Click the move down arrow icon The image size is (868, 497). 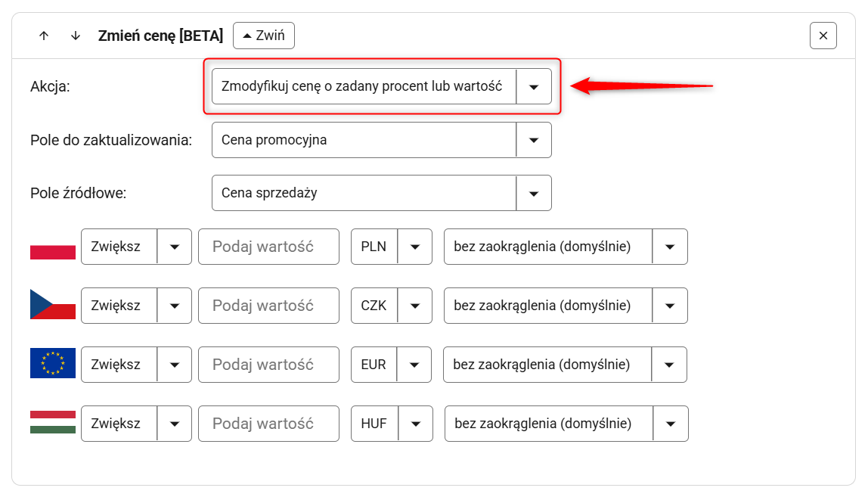(75, 36)
